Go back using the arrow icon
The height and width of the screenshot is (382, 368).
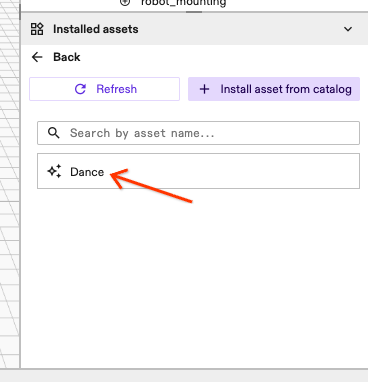coord(37,57)
